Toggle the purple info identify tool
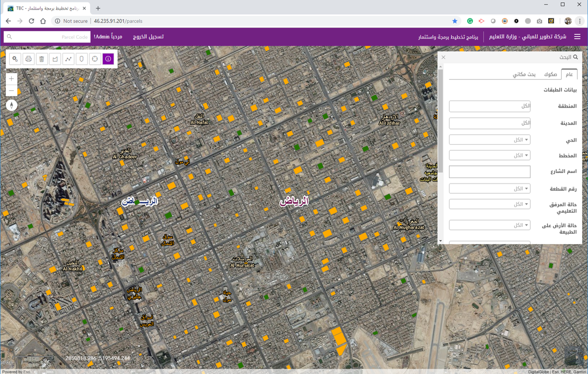The image size is (588, 374). (108, 59)
